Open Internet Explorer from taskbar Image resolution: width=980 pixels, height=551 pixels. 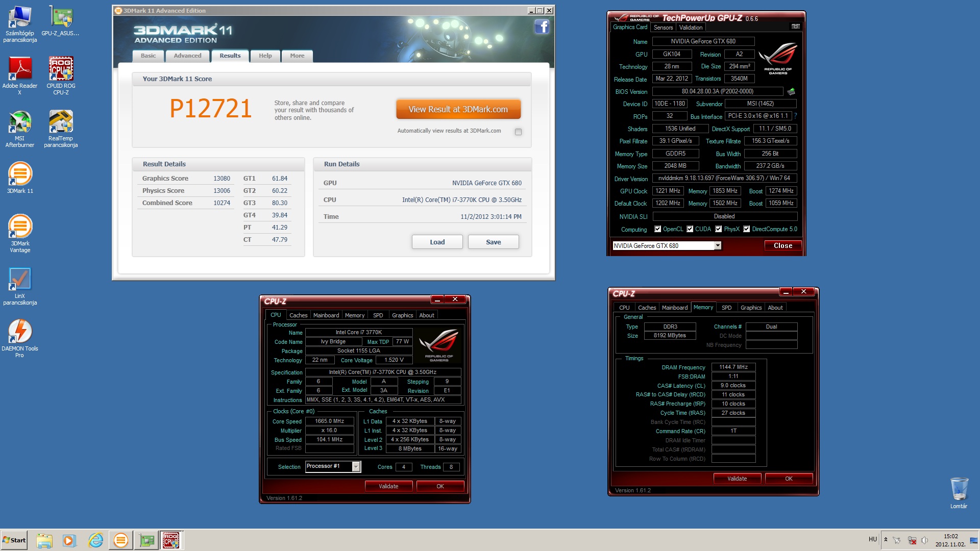point(95,540)
